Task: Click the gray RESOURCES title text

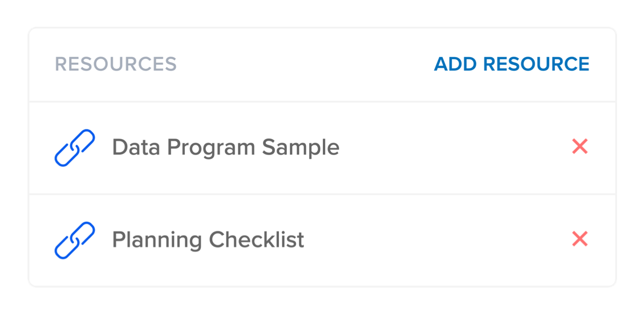Action: [x=116, y=64]
